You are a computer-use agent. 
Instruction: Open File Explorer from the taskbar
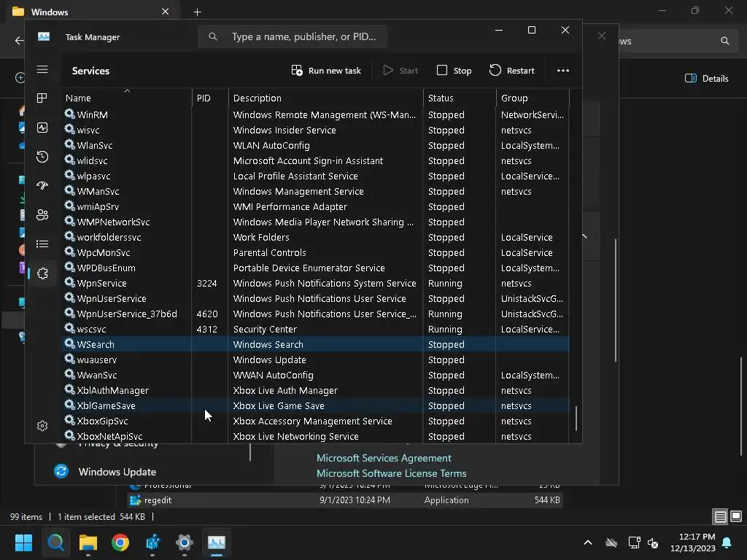(x=88, y=542)
